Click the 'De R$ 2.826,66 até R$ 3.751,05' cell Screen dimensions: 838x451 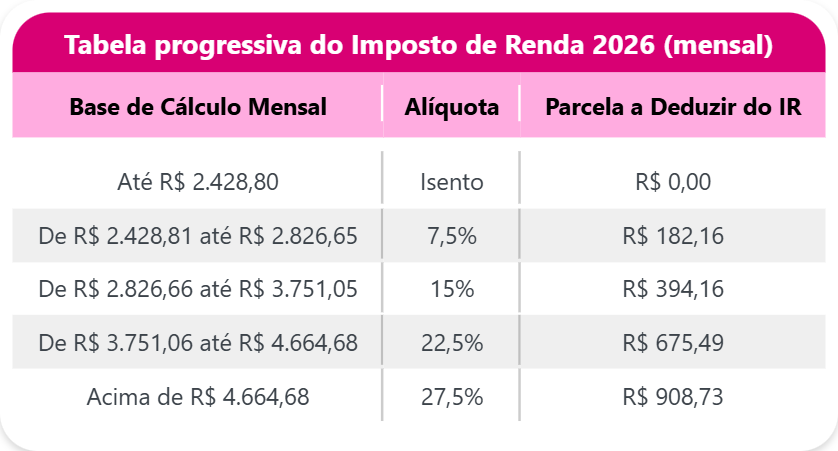(198, 289)
